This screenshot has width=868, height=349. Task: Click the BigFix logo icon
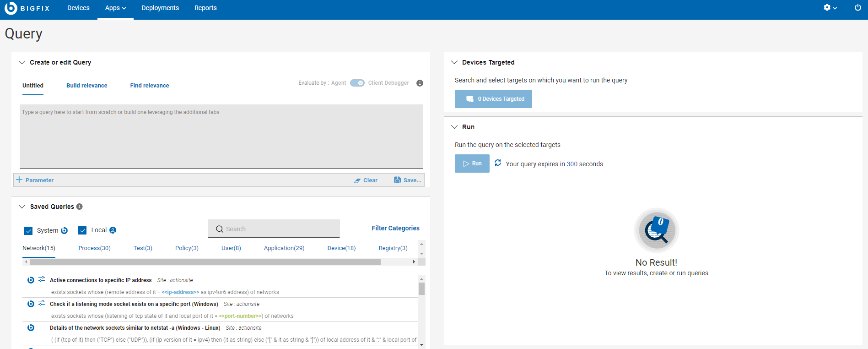(x=11, y=8)
